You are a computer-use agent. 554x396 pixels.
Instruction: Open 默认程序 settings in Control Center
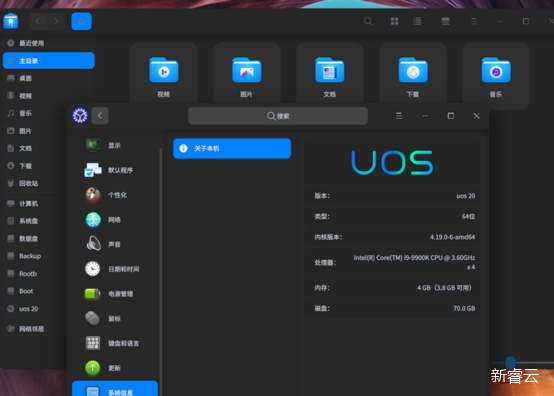coord(115,170)
